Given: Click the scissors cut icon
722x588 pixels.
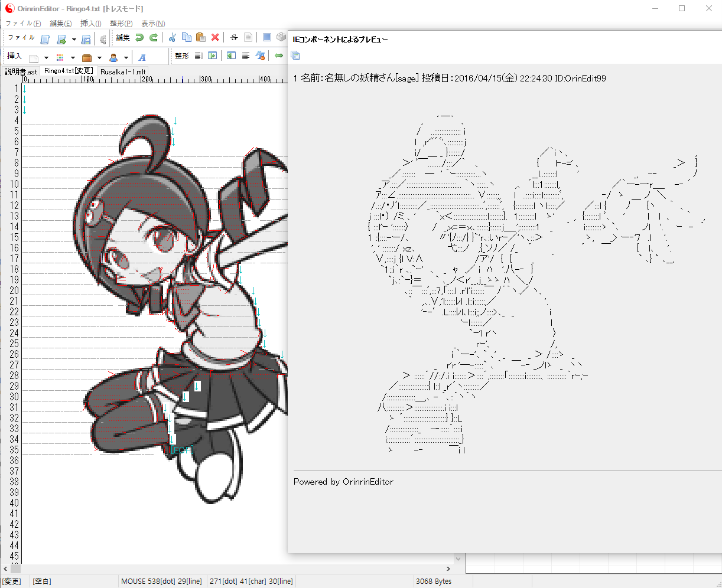Looking at the screenshot, I should (172, 38).
